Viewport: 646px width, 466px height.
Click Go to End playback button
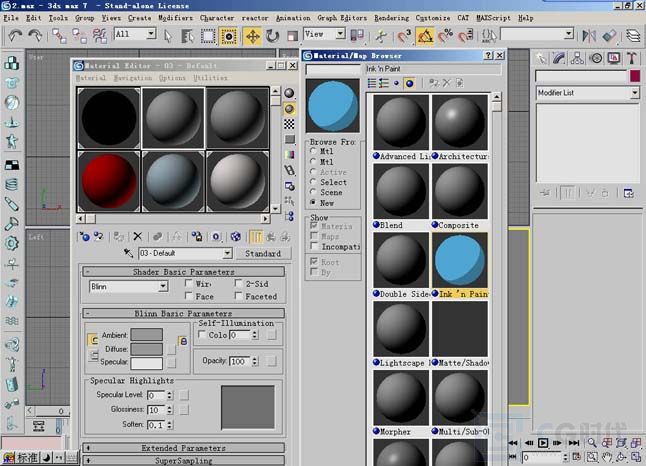pyautogui.click(x=573, y=443)
